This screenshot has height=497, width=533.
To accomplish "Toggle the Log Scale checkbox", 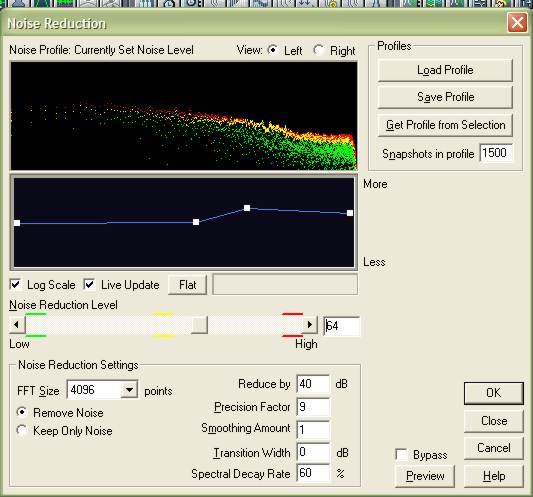I will pos(16,285).
